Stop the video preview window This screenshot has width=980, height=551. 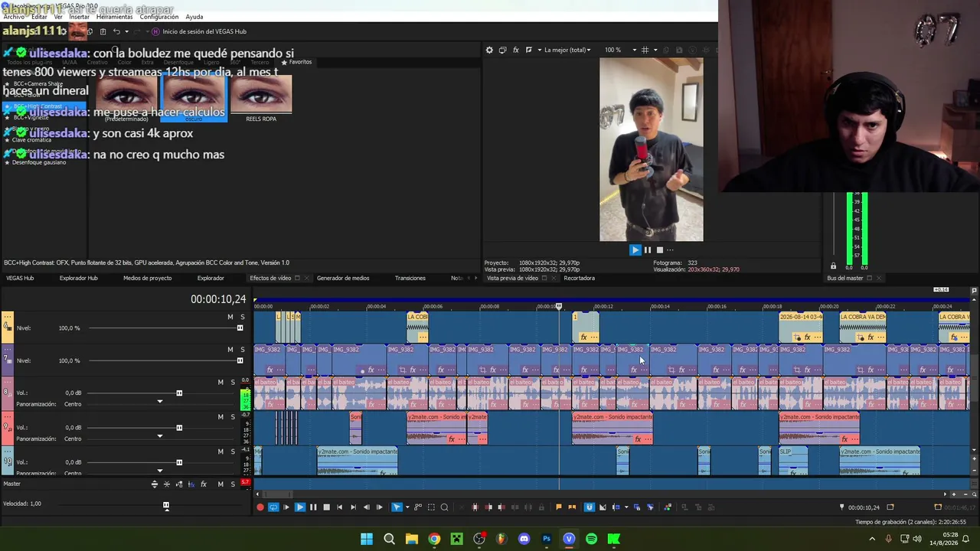[659, 249]
